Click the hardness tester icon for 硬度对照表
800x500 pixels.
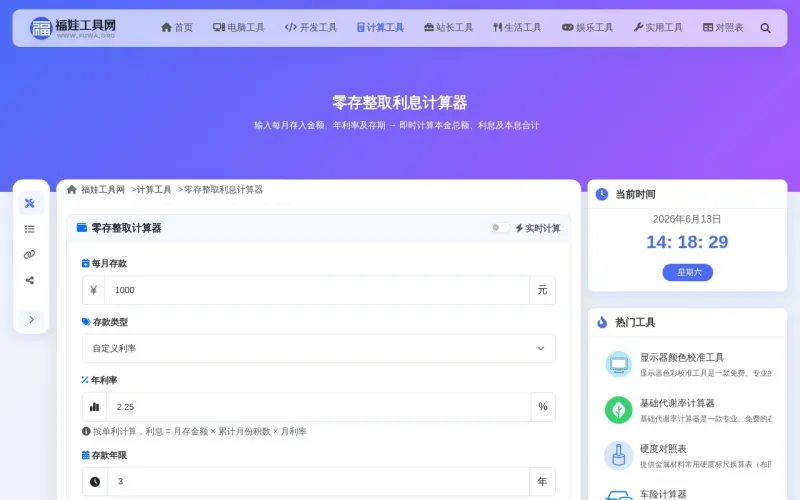618,455
